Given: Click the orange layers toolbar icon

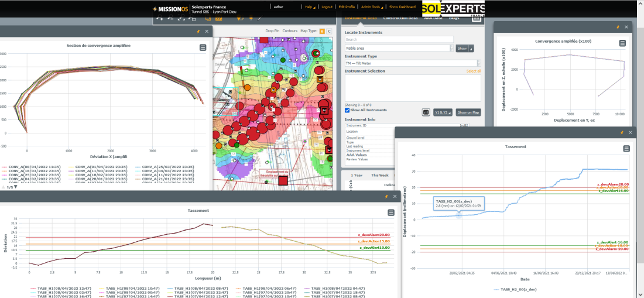Looking at the screenshot, I should 208,19.
